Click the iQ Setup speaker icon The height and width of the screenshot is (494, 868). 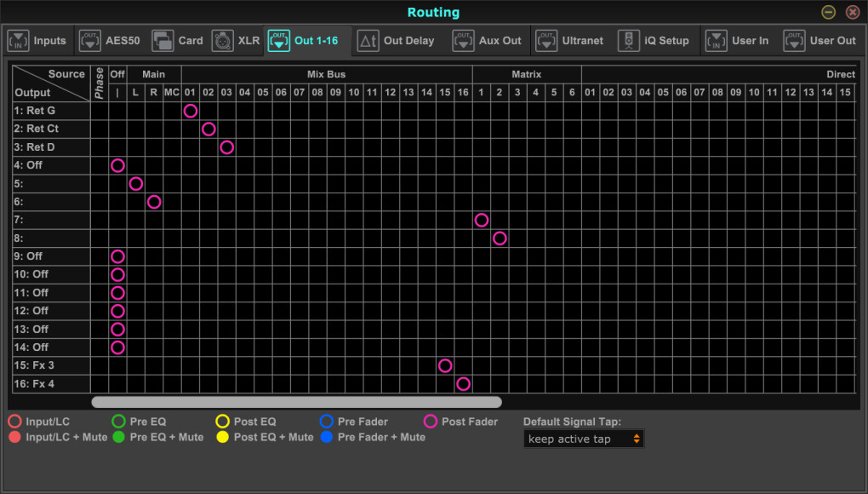pyautogui.click(x=628, y=41)
